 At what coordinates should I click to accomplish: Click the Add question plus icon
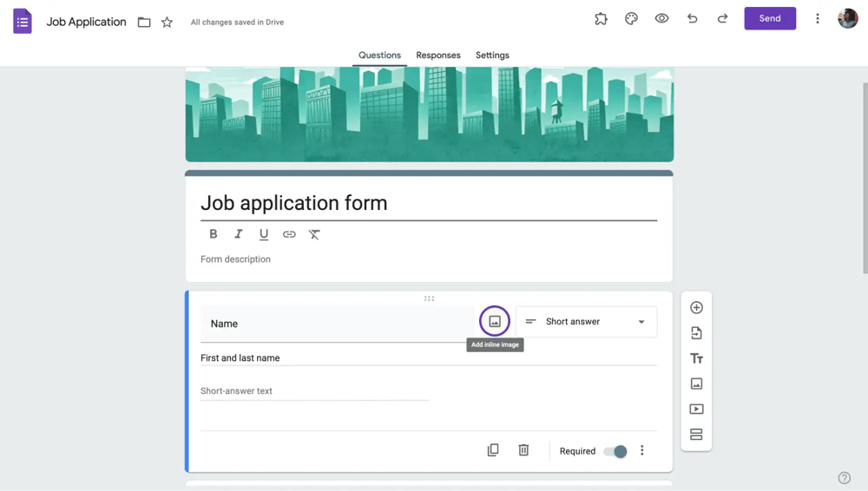pos(696,308)
